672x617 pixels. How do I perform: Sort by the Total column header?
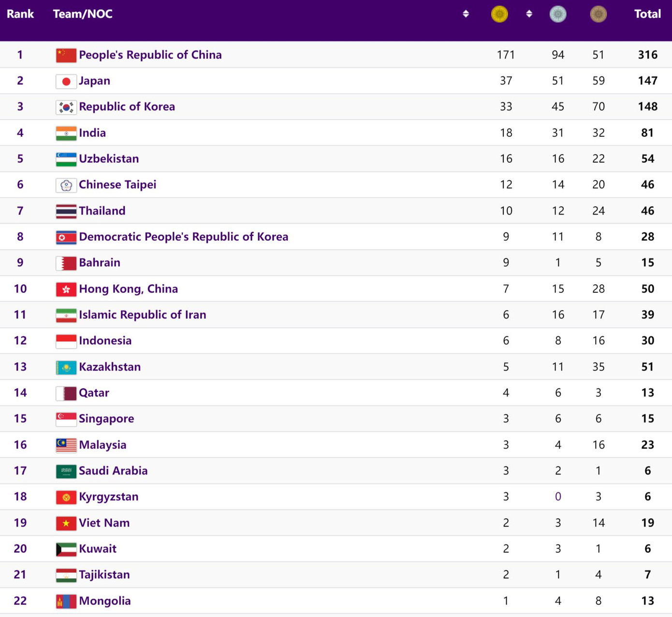point(647,14)
